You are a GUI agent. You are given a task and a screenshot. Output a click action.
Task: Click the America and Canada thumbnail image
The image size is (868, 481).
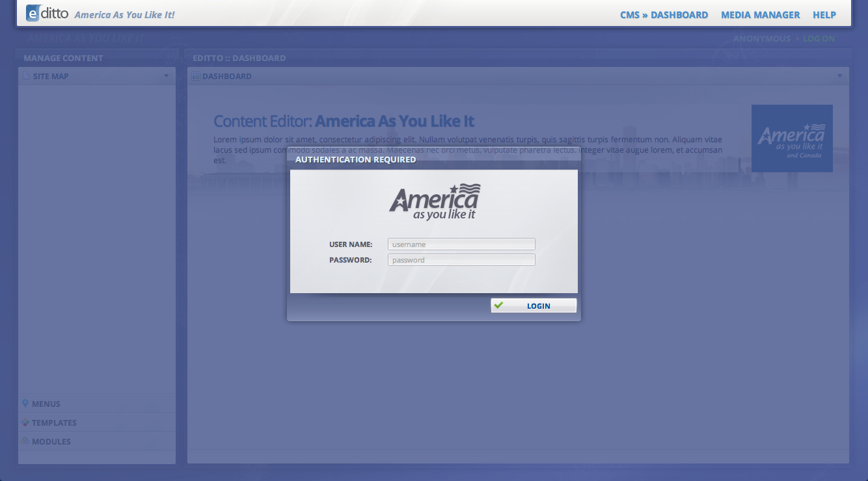pos(792,138)
